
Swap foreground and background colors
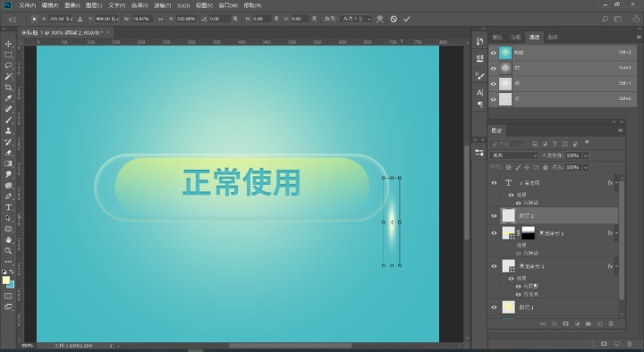(x=12, y=272)
